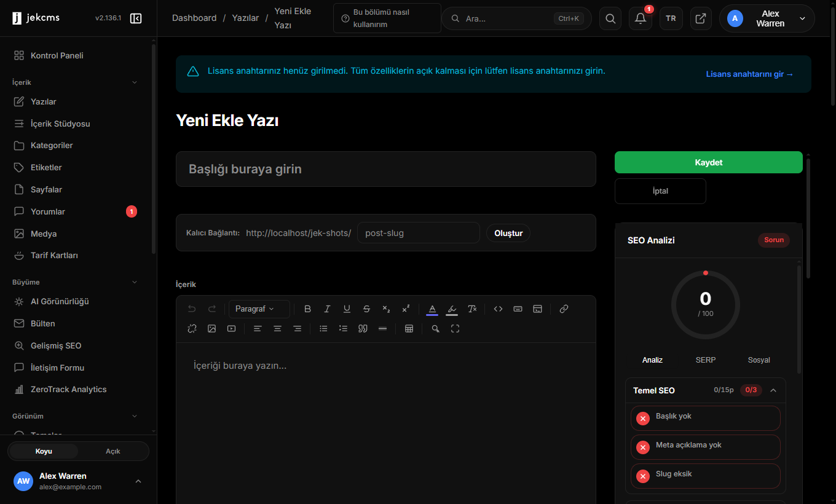This screenshot has width=836, height=504.
Task: Click the Oluştur slug button
Action: coord(508,234)
